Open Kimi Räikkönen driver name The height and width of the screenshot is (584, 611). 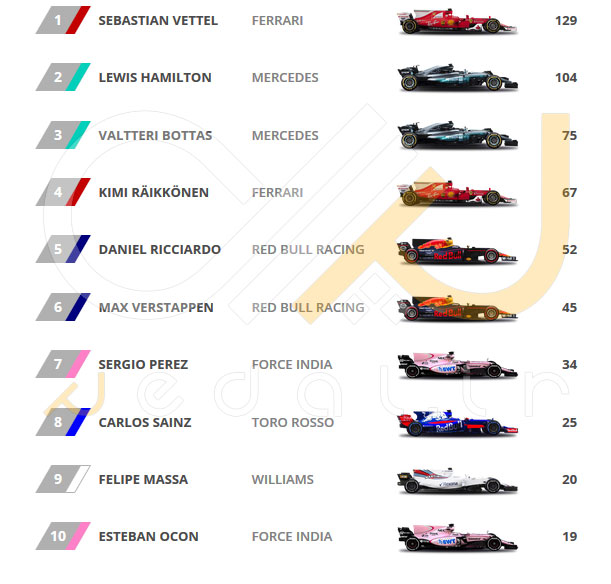coord(154,192)
